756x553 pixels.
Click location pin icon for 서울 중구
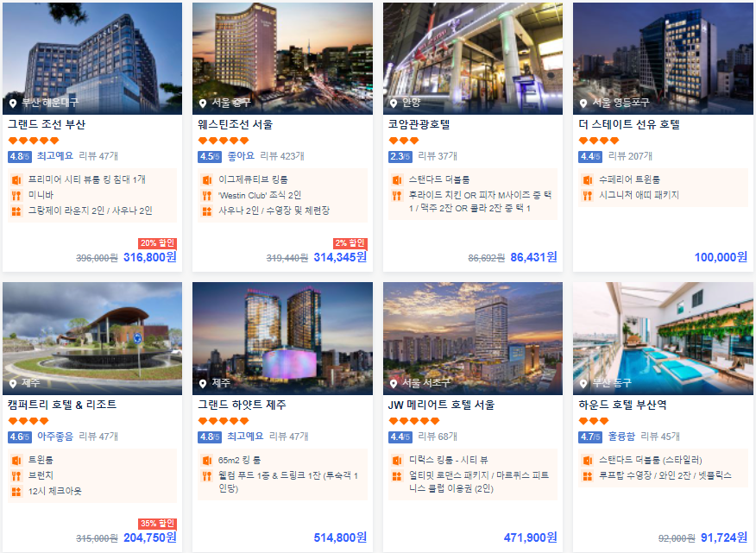click(203, 104)
